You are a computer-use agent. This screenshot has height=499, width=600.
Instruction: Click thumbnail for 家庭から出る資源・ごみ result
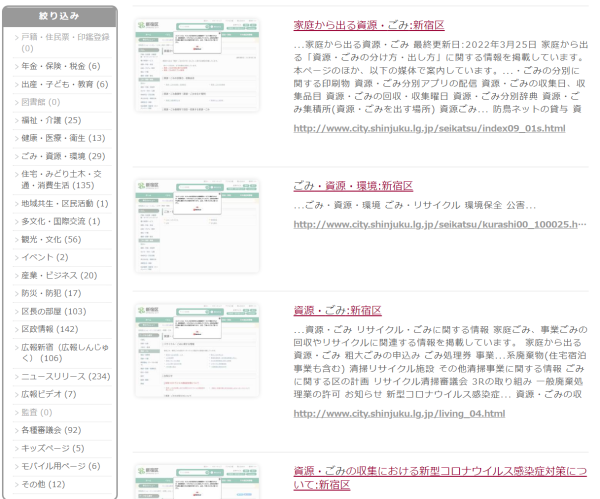pos(197,65)
